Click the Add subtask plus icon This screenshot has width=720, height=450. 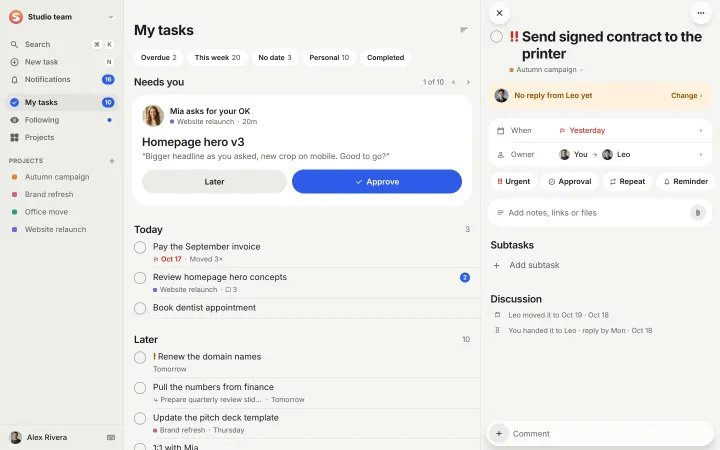coord(496,265)
